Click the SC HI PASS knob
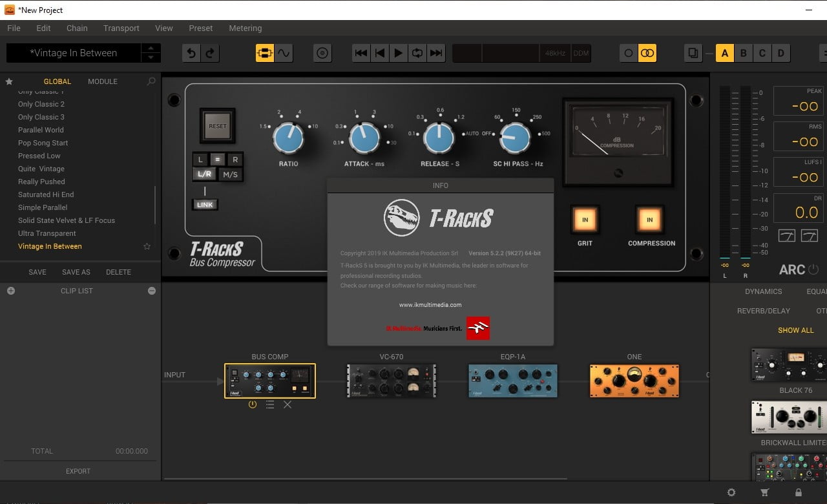Image resolution: width=827 pixels, height=504 pixels. 516,138
